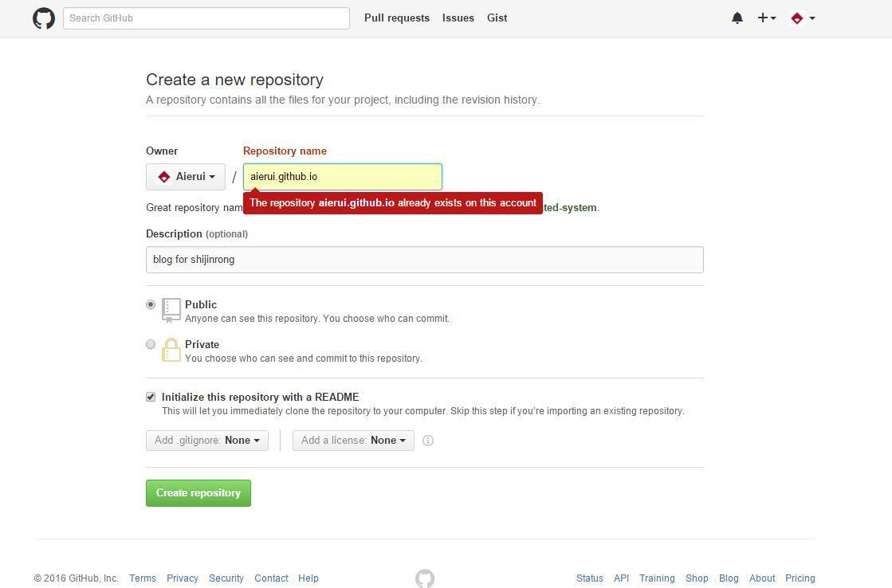Click the Create repository button
Screen dimensions: 892x588
[x=198, y=493]
